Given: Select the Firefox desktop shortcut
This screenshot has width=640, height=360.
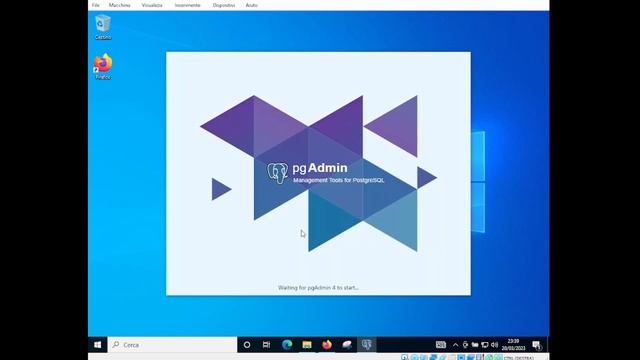Looking at the screenshot, I should (x=103, y=67).
